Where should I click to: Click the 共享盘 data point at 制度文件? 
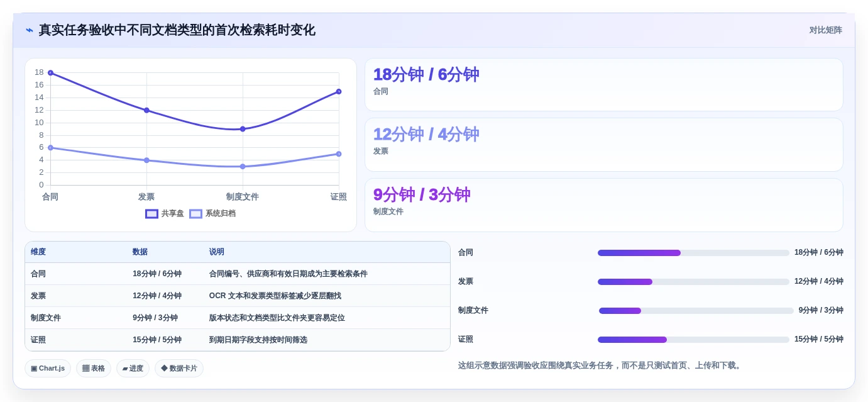[x=243, y=129]
